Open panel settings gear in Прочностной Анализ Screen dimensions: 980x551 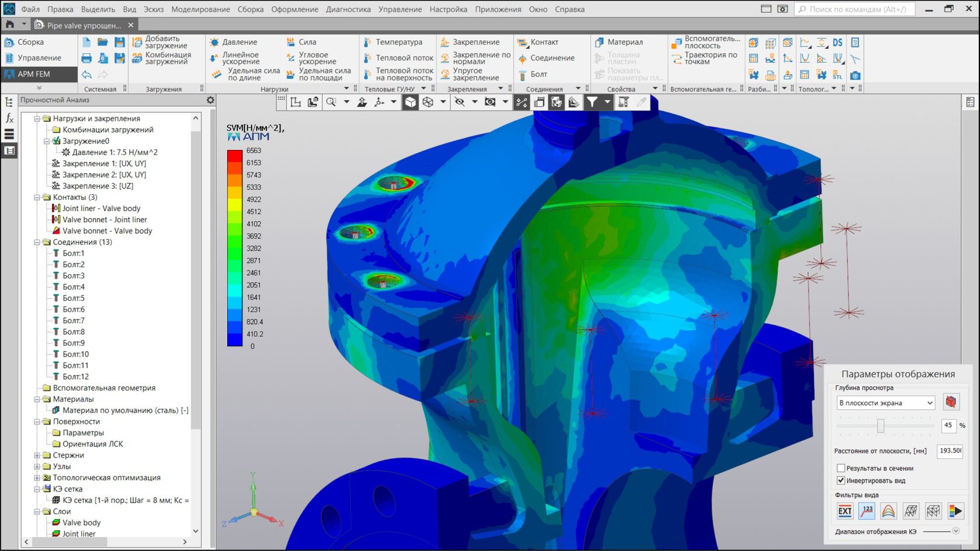[211, 100]
